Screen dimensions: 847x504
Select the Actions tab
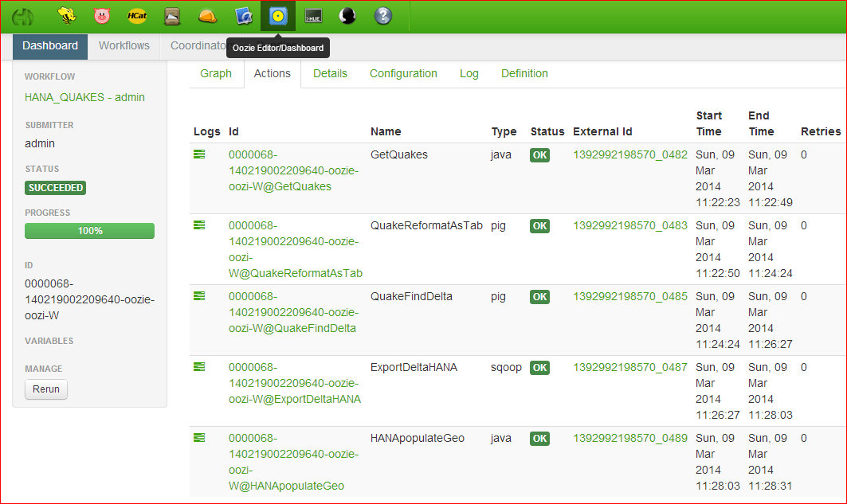tap(273, 73)
